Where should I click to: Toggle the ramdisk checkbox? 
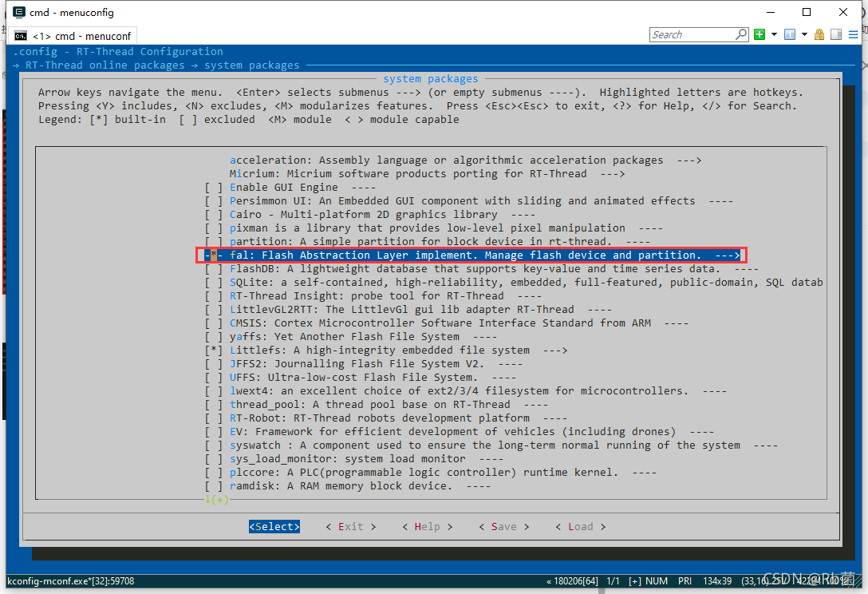click(214, 486)
